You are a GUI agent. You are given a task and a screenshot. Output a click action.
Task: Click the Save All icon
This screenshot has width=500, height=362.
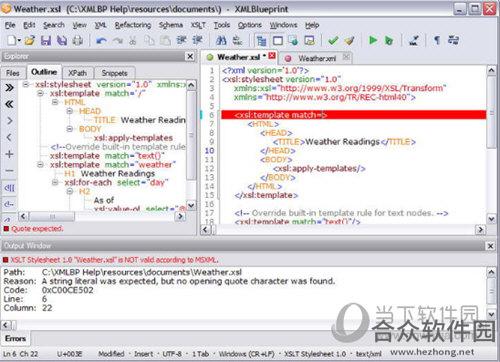coord(62,40)
